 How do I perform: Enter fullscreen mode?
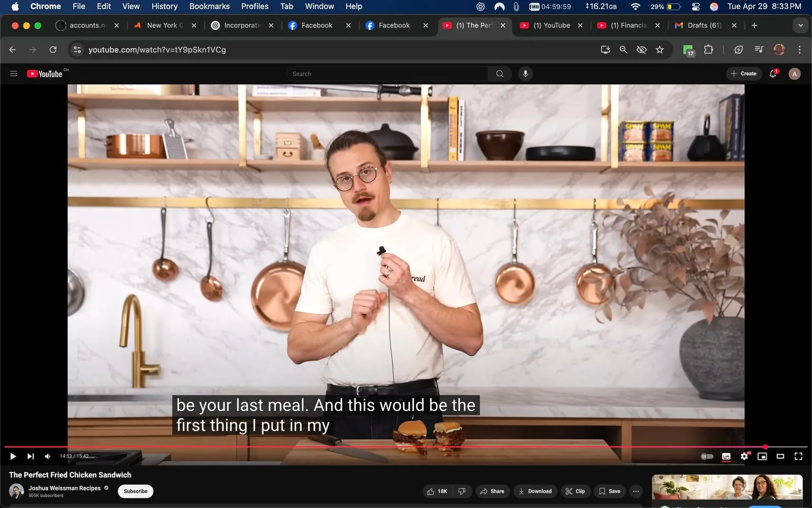pyautogui.click(x=798, y=456)
